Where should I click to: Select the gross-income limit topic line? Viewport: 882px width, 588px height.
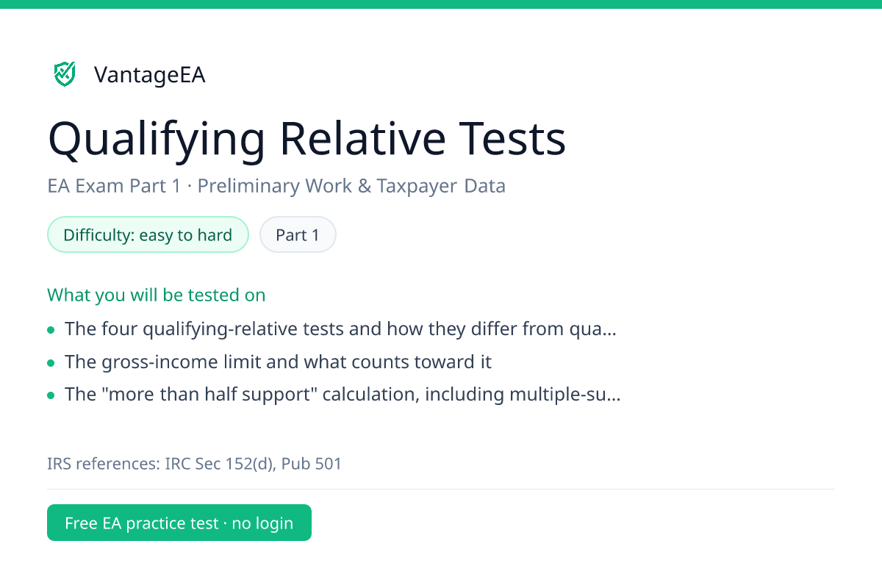tap(279, 362)
